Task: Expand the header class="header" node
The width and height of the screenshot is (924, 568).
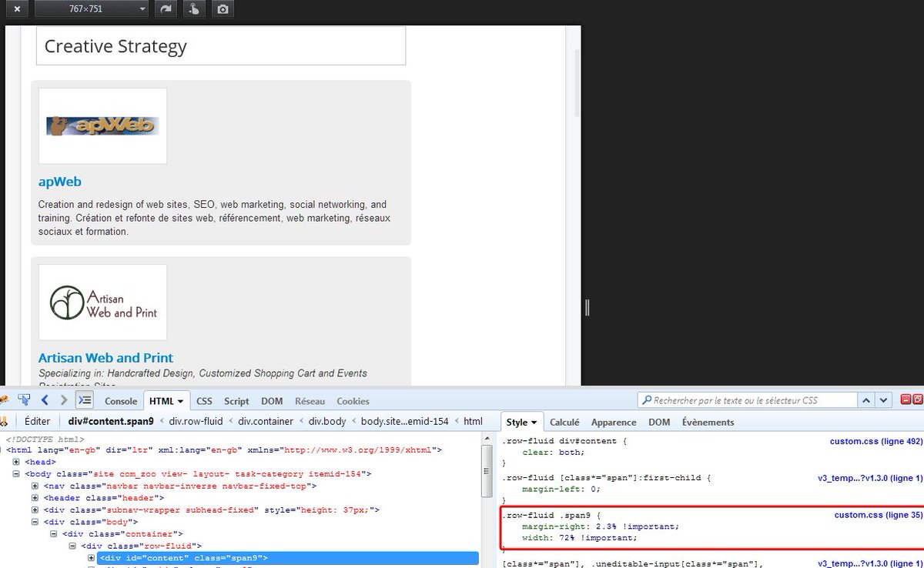Action: (x=35, y=498)
